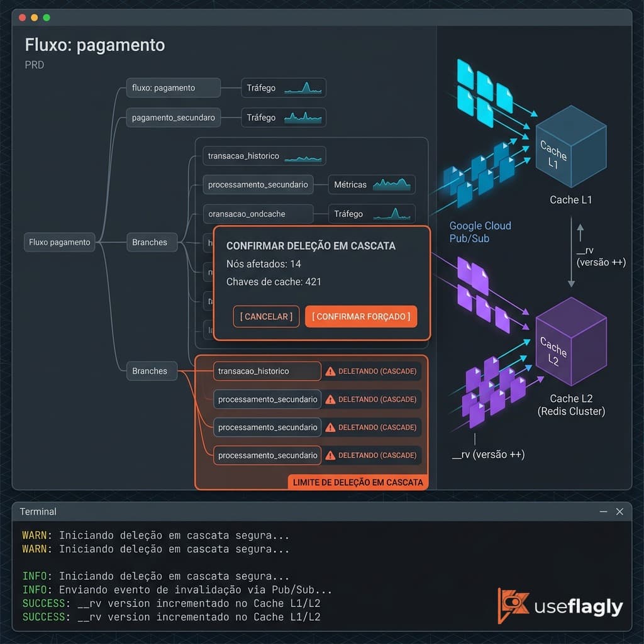Cancel the cascade deletion dialog
The width and height of the screenshot is (644, 644).
(266, 317)
